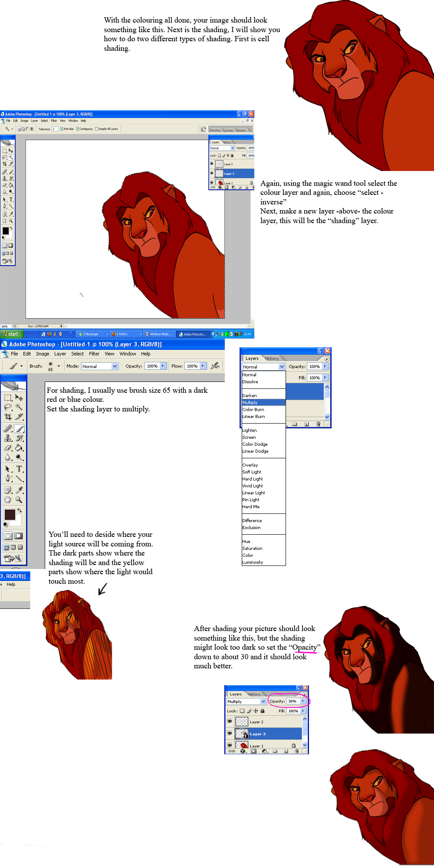
Task: Pick the Path Selection arrow in the enlarged toolbox
Action: pyautogui.click(x=8, y=469)
